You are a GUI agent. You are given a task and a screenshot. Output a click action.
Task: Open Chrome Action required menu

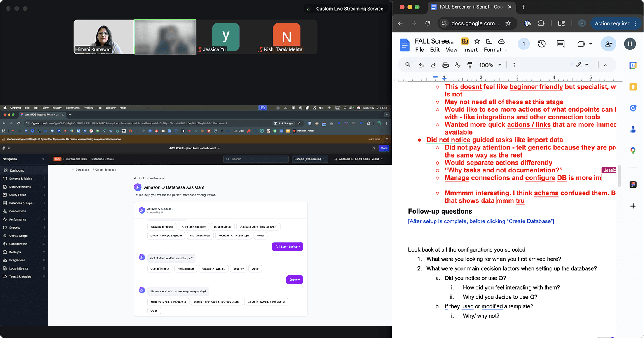[615, 23]
